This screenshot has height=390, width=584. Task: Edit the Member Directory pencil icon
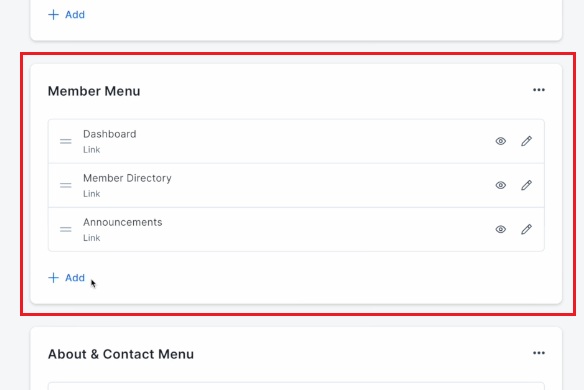point(526,185)
